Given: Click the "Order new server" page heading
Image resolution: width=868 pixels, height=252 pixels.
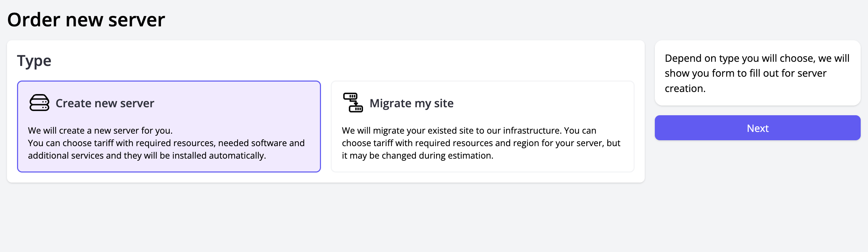Looking at the screenshot, I should (86, 20).
